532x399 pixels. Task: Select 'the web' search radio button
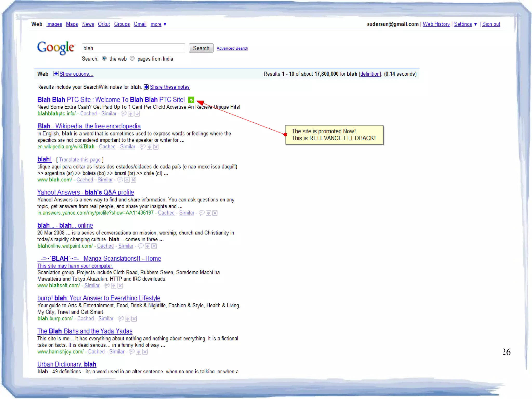pyautogui.click(x=104, y=58)
